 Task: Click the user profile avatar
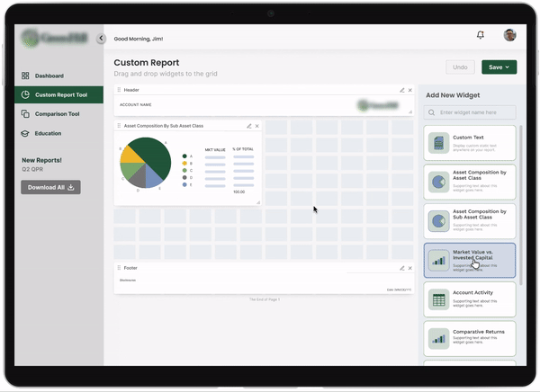[x=509, y=35]
